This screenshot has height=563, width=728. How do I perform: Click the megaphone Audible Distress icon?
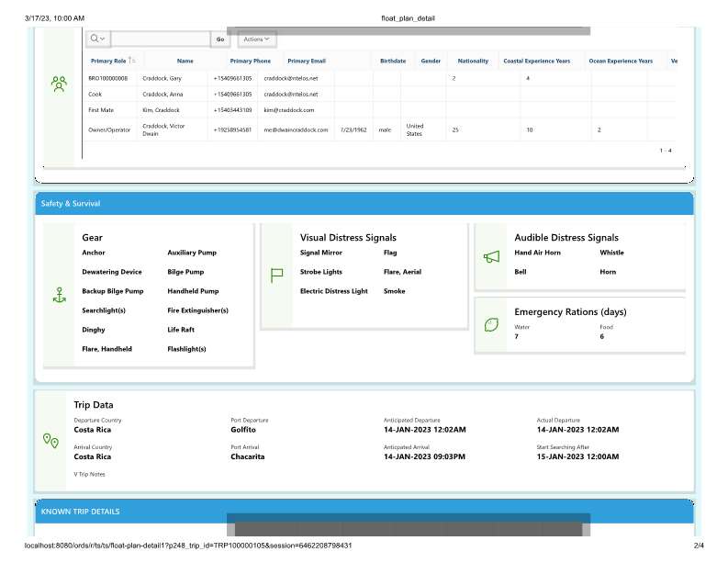(490, 257)
